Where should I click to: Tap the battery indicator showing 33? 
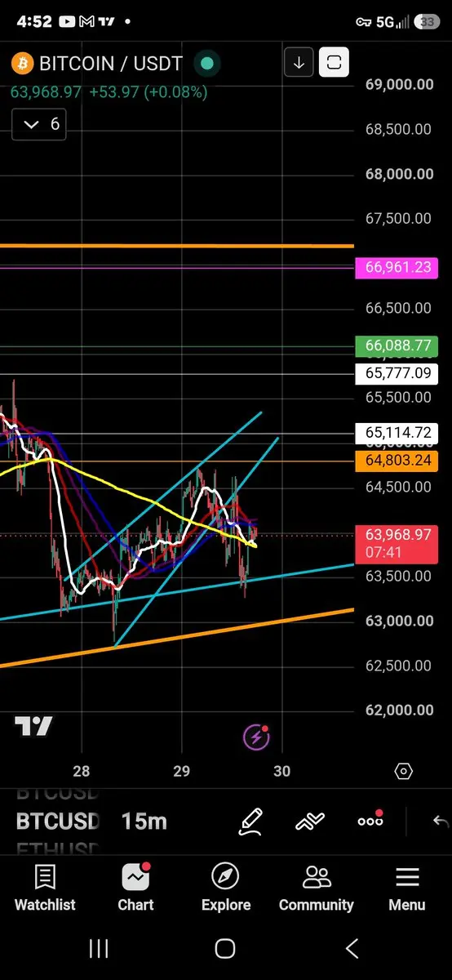(425, 22)
